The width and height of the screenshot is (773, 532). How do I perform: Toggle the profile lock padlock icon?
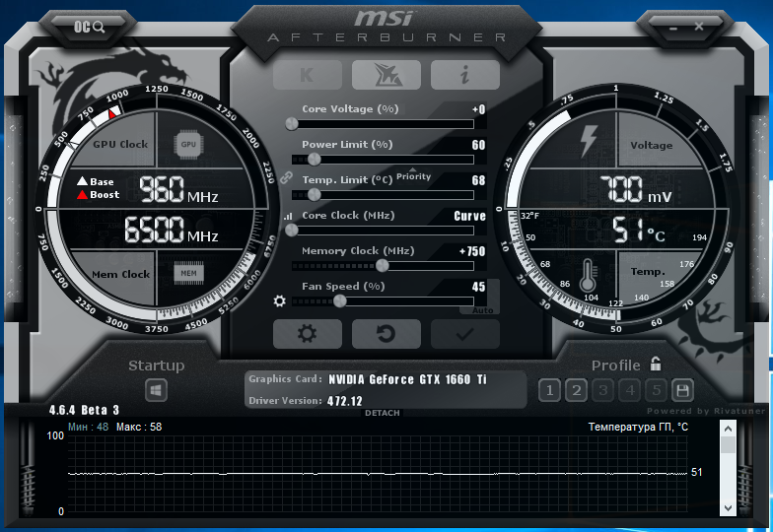(655, 365)
